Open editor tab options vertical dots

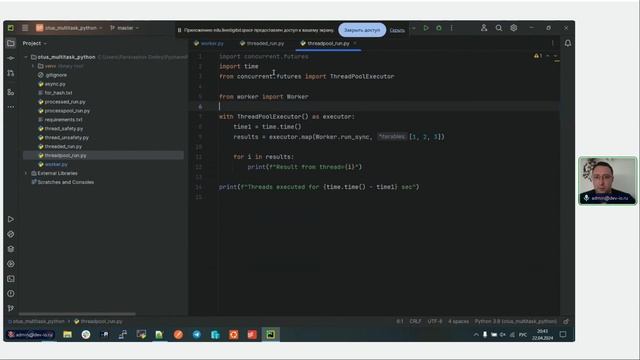coord(553,43)
